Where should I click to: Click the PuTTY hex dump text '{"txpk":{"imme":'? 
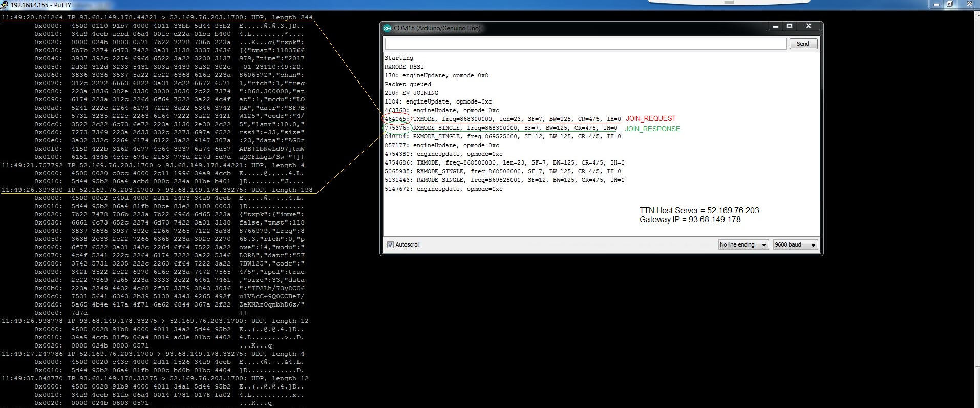click(271, 214)
